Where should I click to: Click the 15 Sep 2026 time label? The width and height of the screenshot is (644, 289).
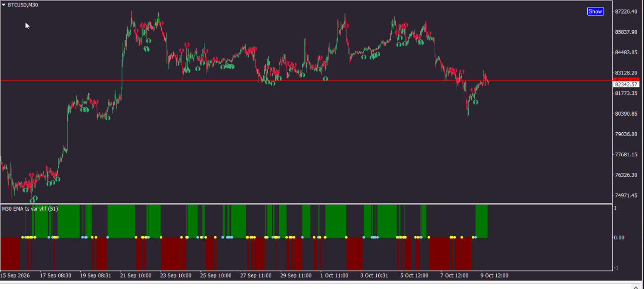pos(15,275)
